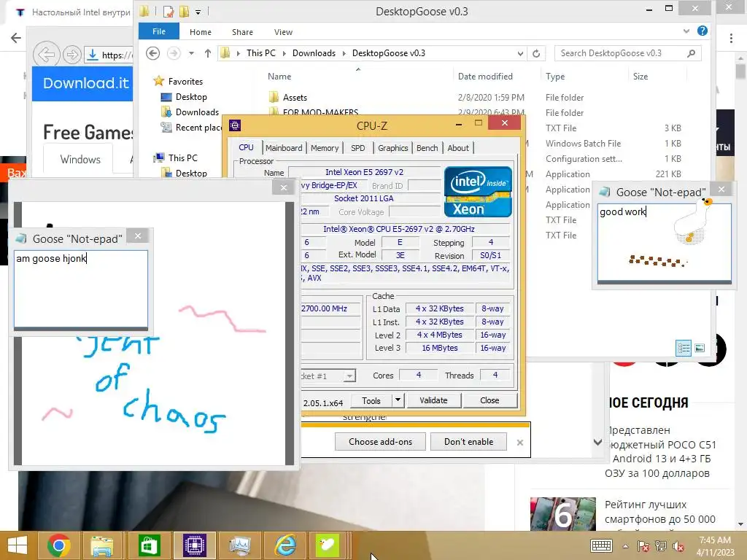
Task: Sort by Date modified column header
Action: pyautogui.click(x=485, y=76)
